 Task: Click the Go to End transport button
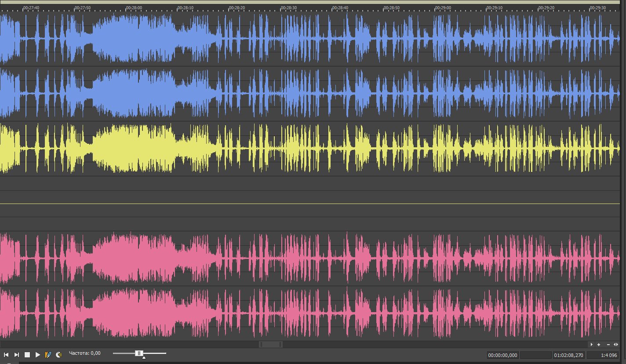(17, 355)
